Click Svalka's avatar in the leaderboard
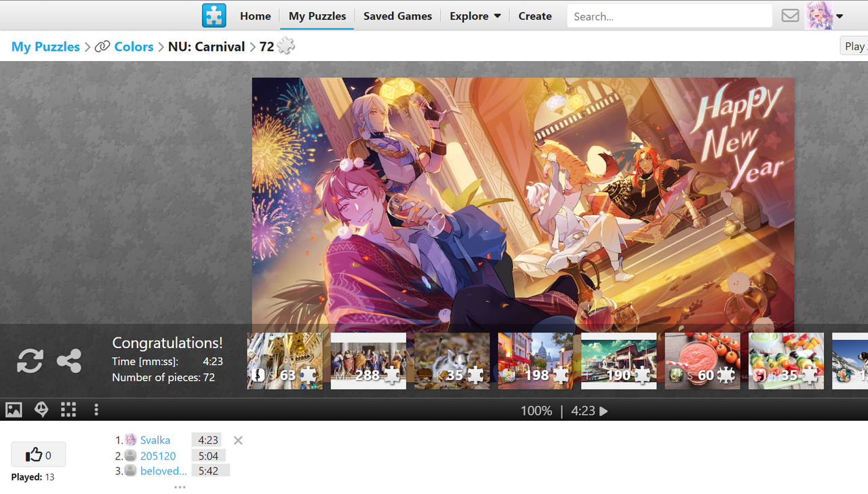Image resolution: width=868 pixels, height=494 pixels. point(131,440)
